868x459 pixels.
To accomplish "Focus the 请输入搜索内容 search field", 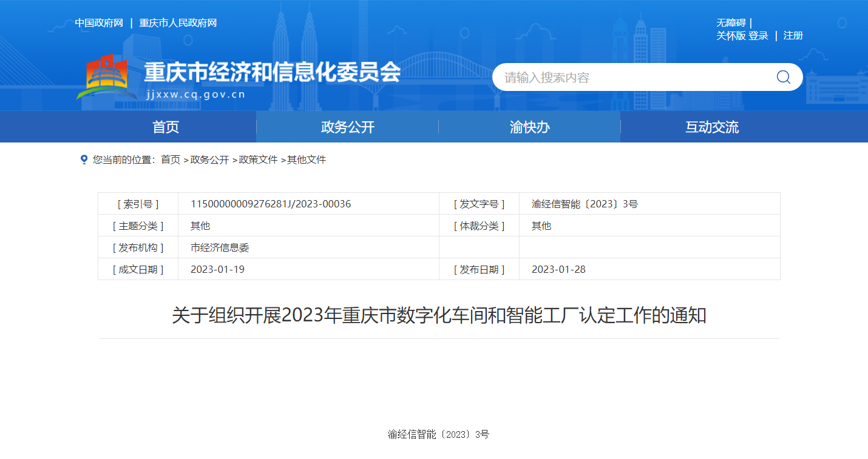I will (631, 78).
